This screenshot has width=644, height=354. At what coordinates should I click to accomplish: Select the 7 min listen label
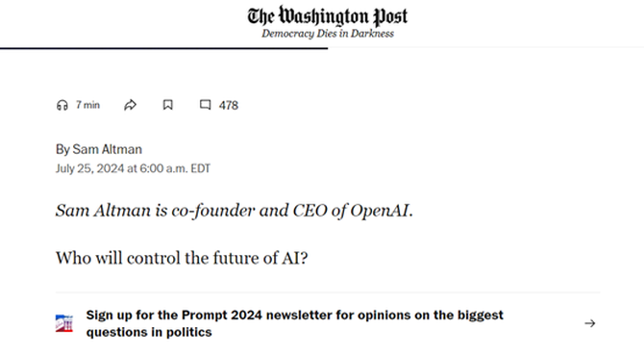[87, 105]
